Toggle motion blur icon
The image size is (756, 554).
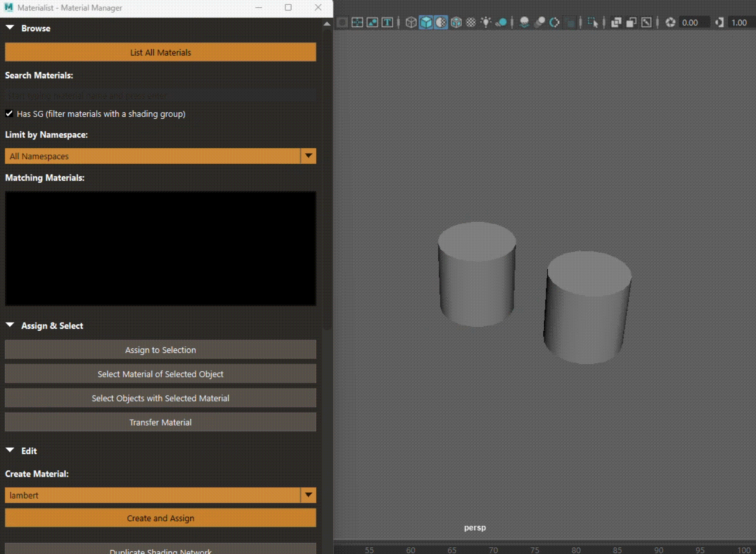(x=540, y=22)
